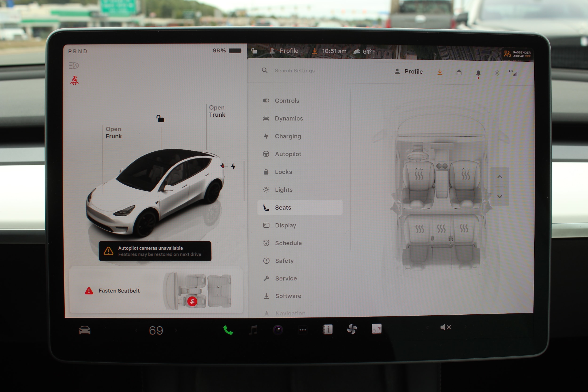The height and width of the screenshot is (392, 588).
Task: Open the music note app
Action: coord(254,330)
